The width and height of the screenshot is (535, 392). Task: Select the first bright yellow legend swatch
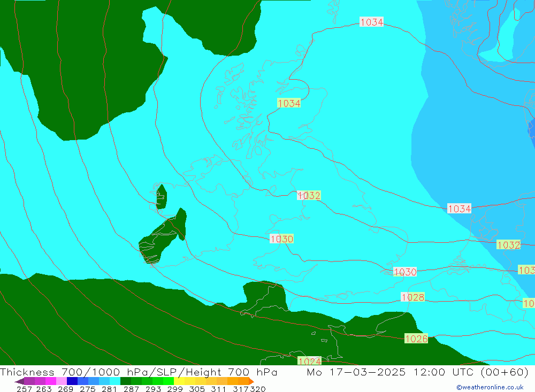tap(179, 381)
